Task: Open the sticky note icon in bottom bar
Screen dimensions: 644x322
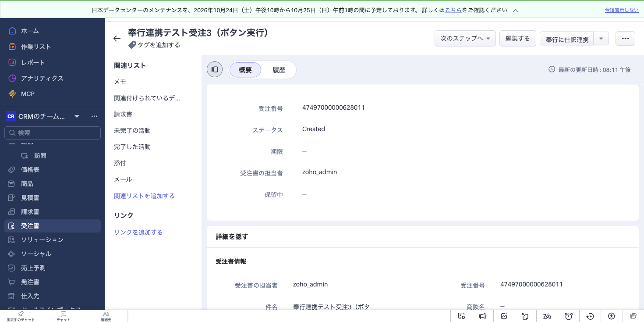Action: coord(526,316)
